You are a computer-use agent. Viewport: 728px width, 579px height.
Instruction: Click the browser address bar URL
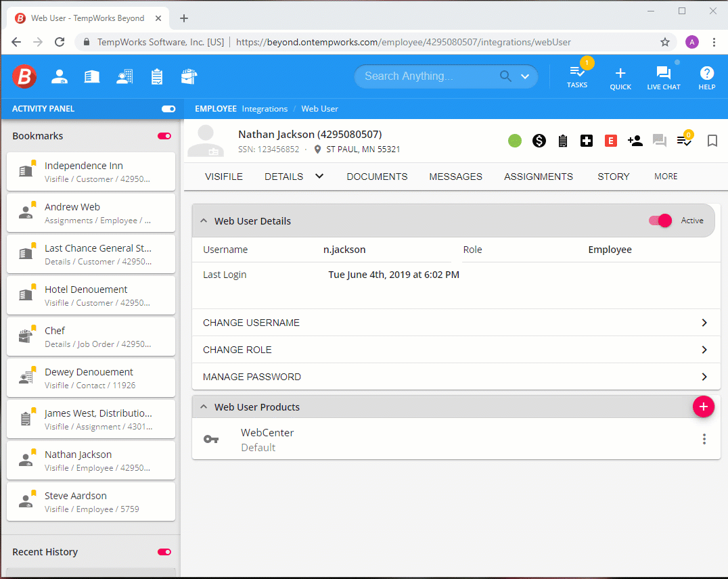click(403, 42)
